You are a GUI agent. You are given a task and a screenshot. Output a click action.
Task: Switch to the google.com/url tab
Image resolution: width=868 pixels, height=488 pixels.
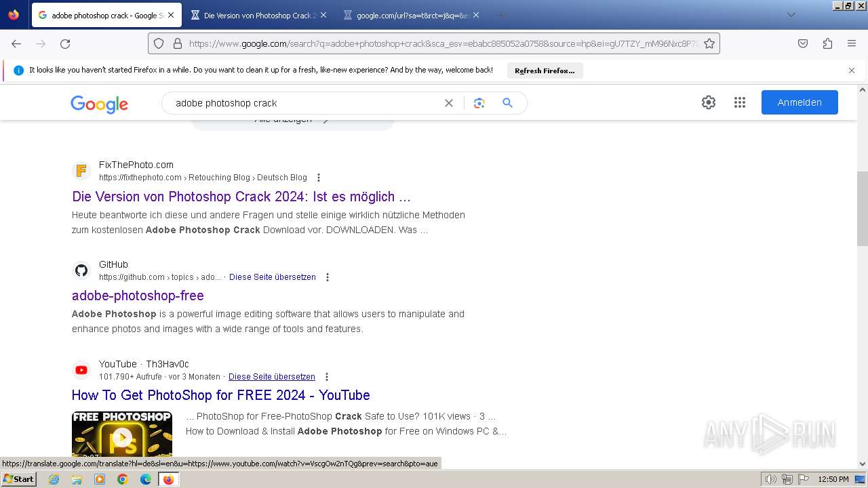411,15
